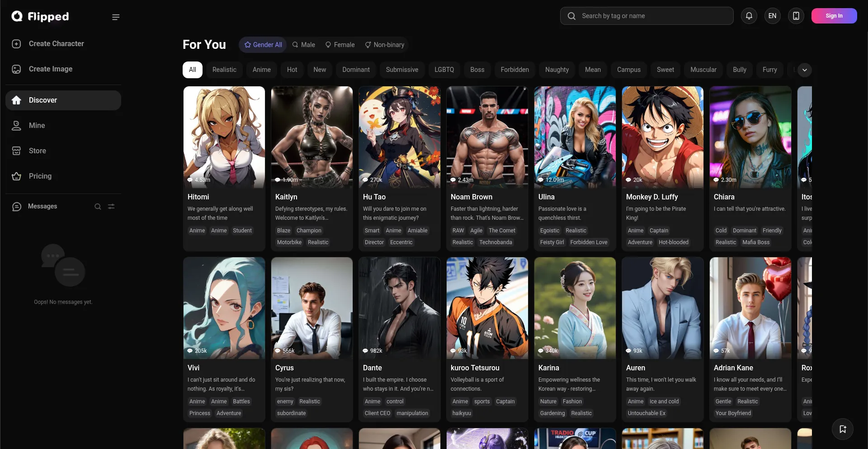Screen dimensions: 868x449
Task: Open the messages filter settings icon
Action: pos(111,207)
